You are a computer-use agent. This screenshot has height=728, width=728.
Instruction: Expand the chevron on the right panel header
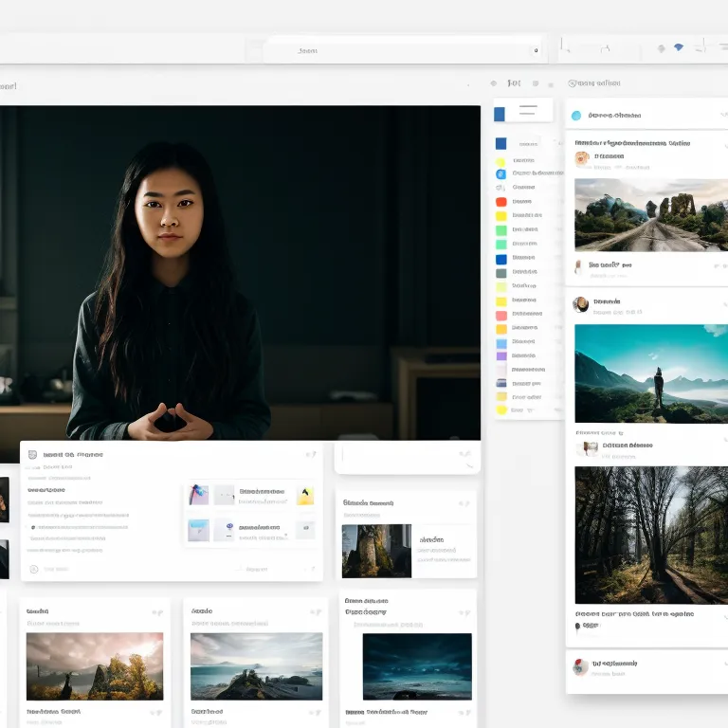724,116
